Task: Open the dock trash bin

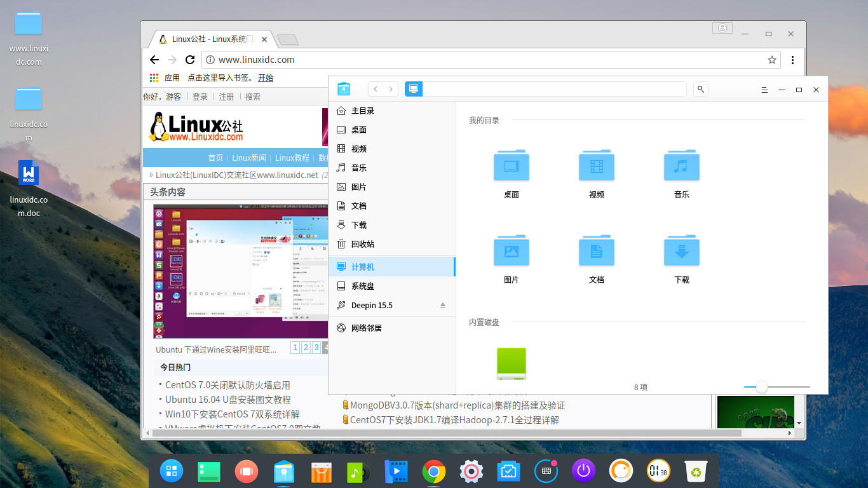Action: (x=696, y=471)
